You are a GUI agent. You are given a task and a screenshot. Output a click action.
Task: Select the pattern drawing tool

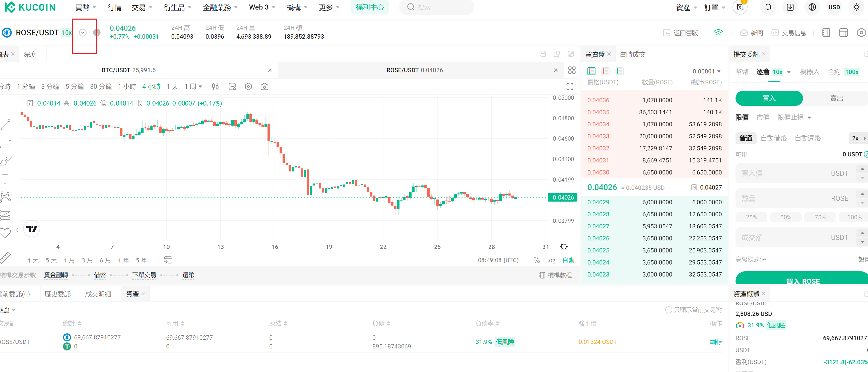pyautogui.click(x=5, y=197)
